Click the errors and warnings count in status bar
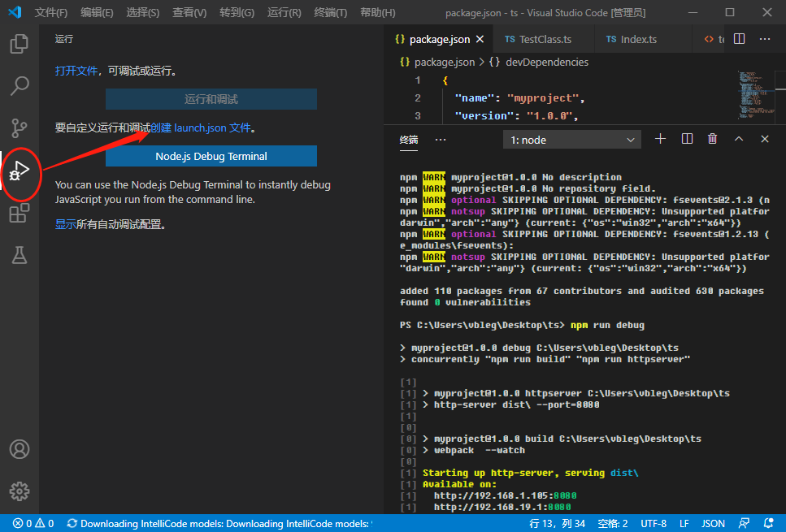The width and height of the screenshot is (786, 532). click(x=33, y=524)
